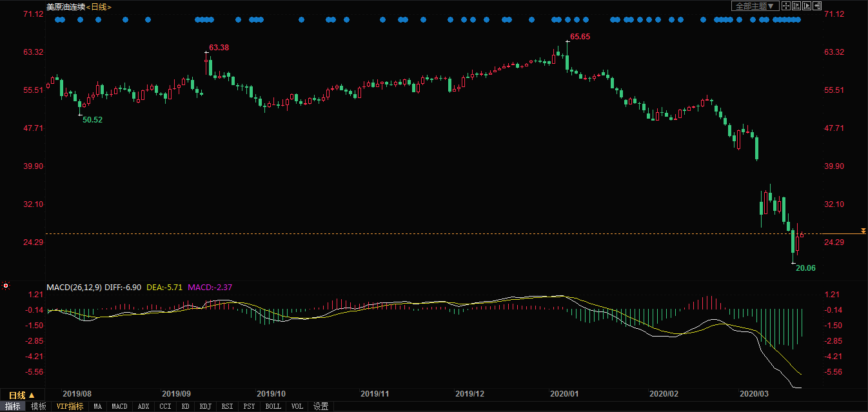Click the jump-to-start range icon
Viewport: 868px width, 412px height.
coord(796,6)
